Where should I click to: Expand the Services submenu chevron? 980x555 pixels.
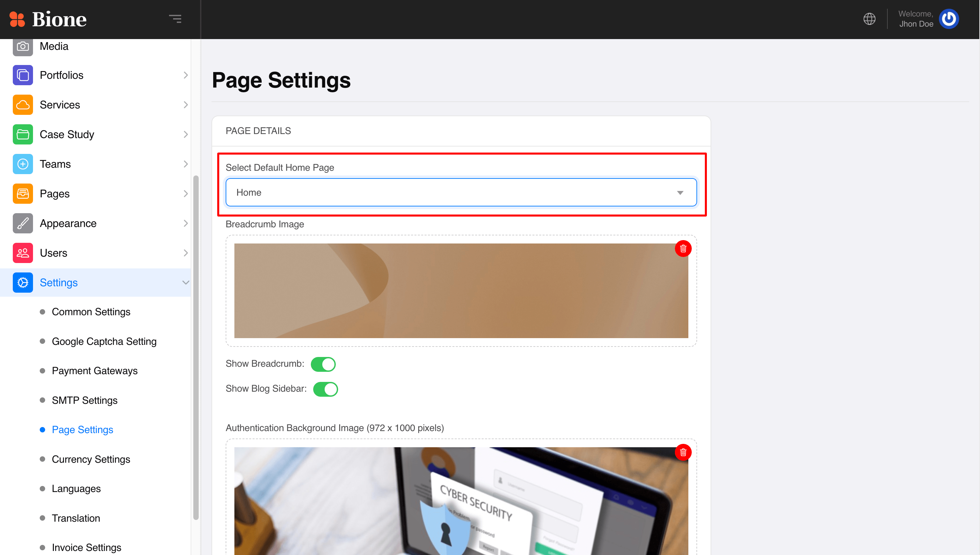point(186,105)
